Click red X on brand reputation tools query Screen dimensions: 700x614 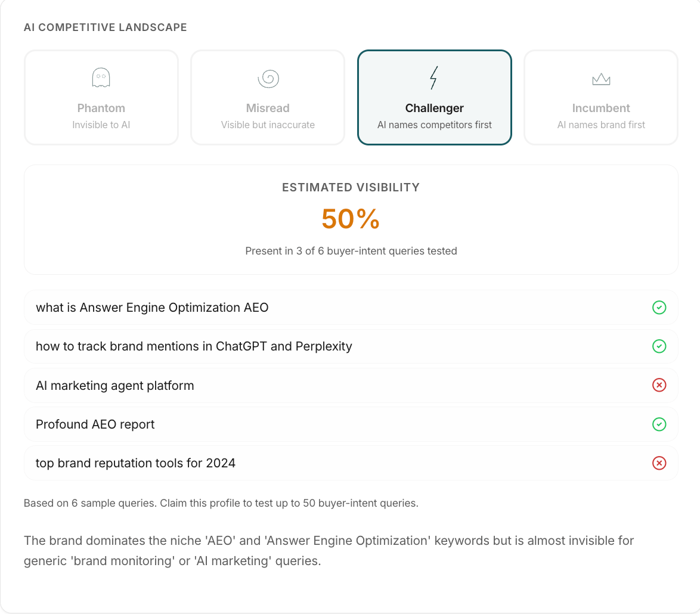[x=659, y=463]
